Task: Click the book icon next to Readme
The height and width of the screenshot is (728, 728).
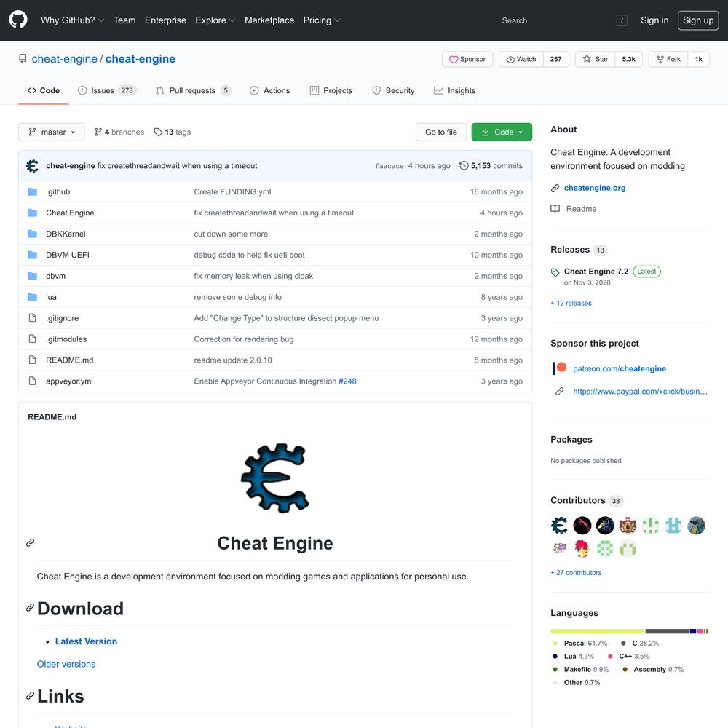Action: [555, 209]
